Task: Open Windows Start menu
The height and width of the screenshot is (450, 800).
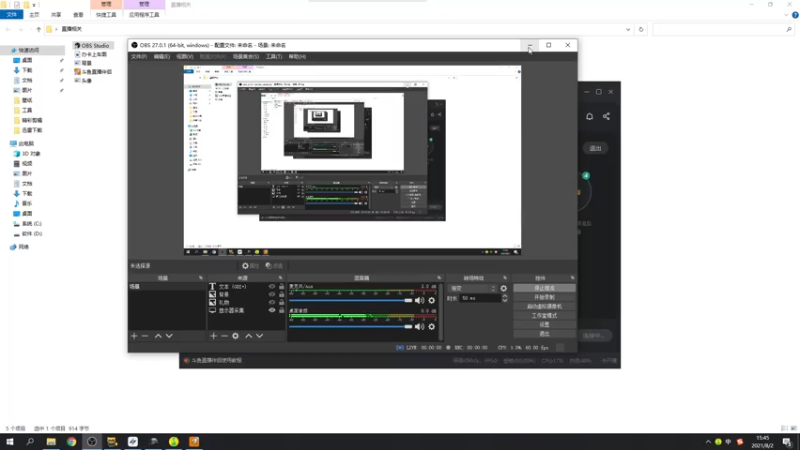Action: (10, 442)
